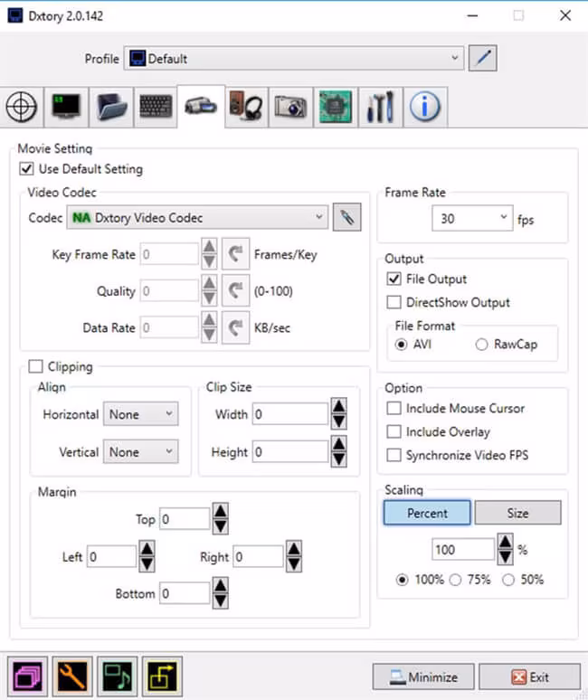Reset Data Rate to default
The width and height of the screenshot is (588, 700).
tap(236, 328)
